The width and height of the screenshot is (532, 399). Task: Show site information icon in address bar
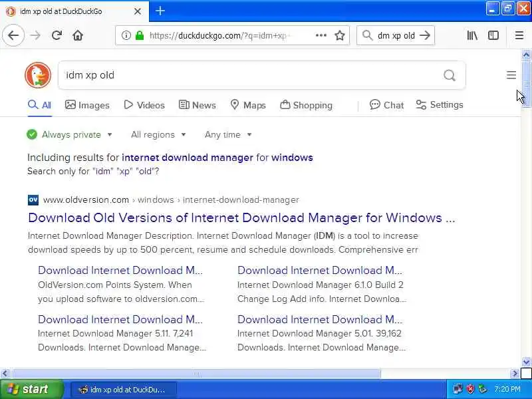click(126, 35)
